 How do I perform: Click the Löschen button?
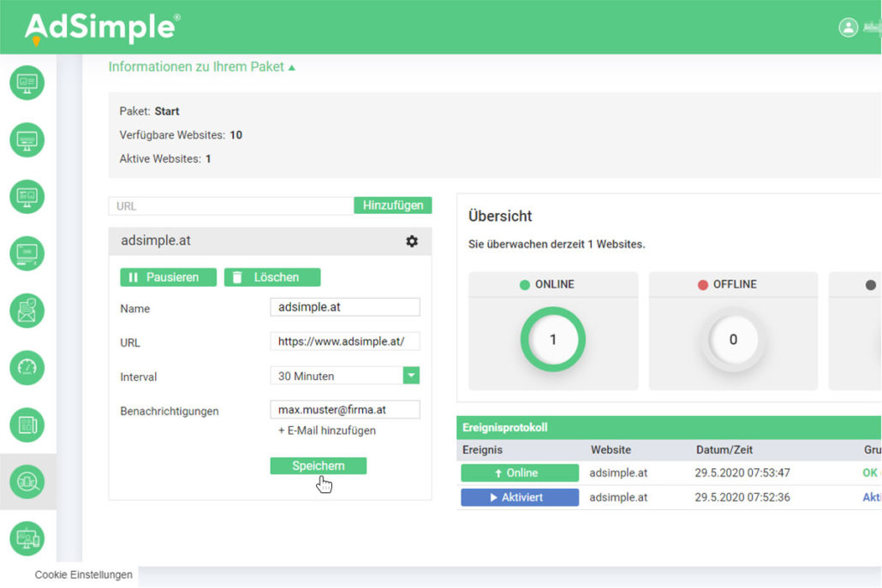pyautogui.click(x=272, y=277)
